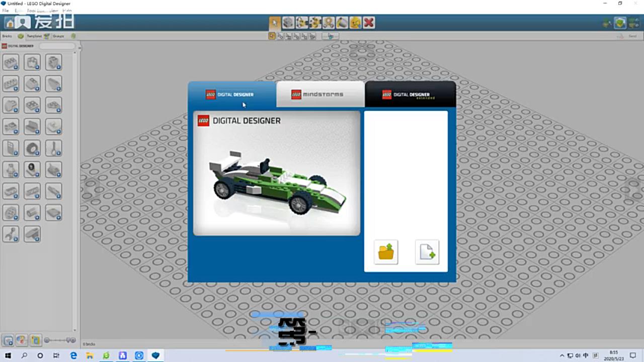This screenshot has height=362, width=644.
Task: Toggle filter bricks by boxes button
Action: [x=8, y=340]
